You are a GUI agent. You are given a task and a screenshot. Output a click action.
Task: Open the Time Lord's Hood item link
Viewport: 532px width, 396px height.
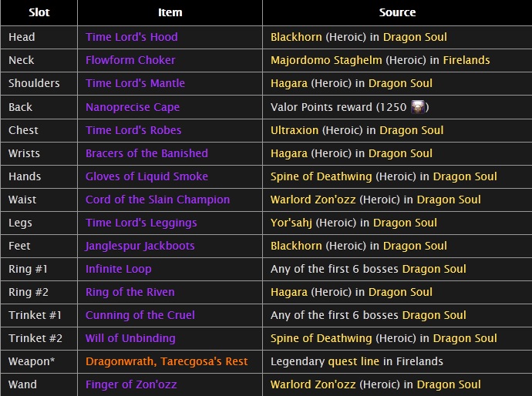(x=132, y=37)
